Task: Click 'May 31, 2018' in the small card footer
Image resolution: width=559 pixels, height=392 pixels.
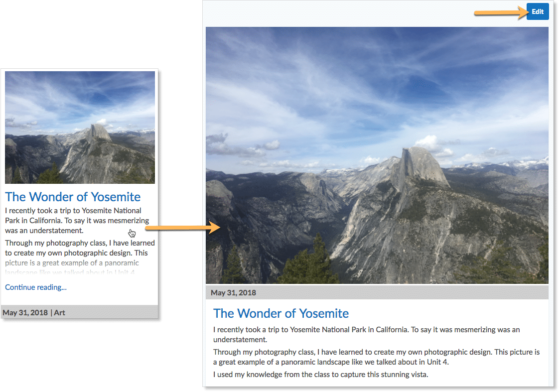Action: tap(25, 312)
